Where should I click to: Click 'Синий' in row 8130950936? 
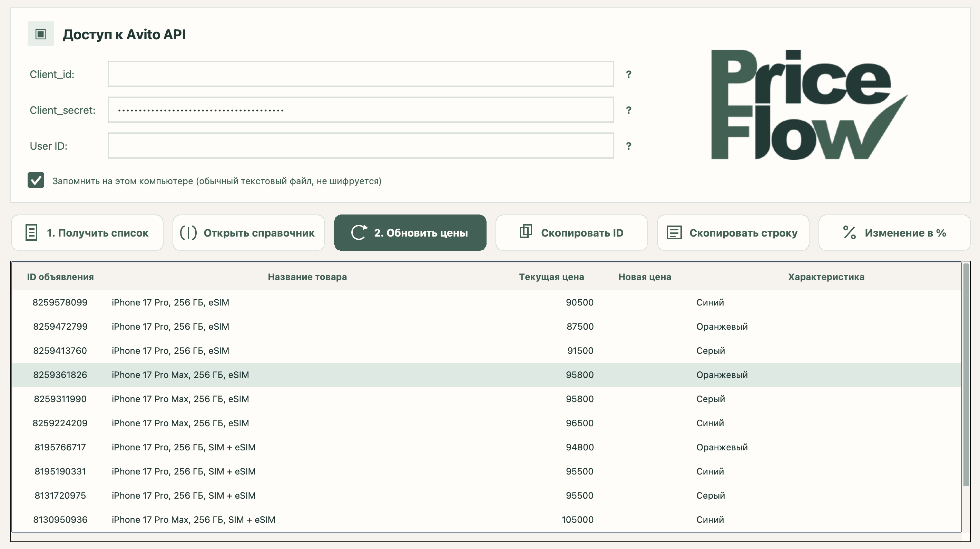coord(710,519)
